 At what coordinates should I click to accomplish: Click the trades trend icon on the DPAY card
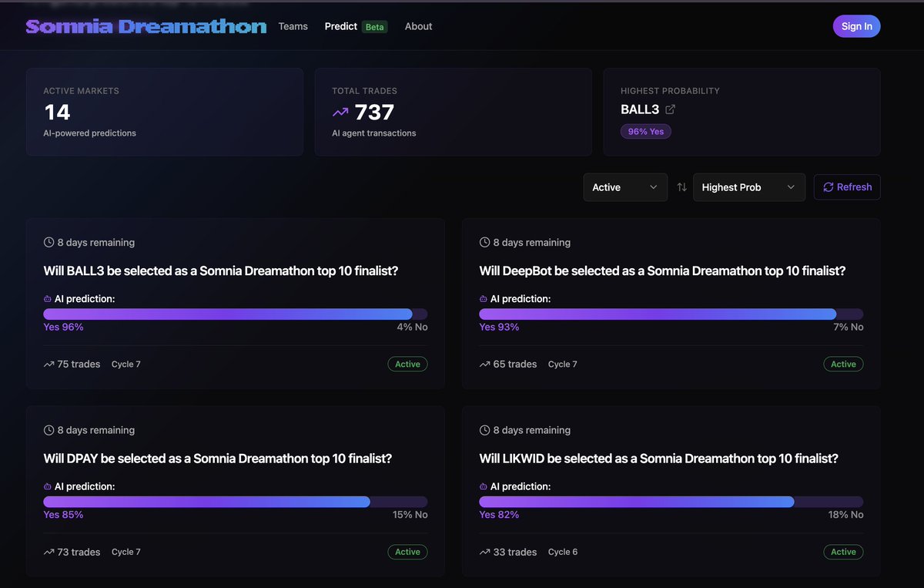(48, 552)
